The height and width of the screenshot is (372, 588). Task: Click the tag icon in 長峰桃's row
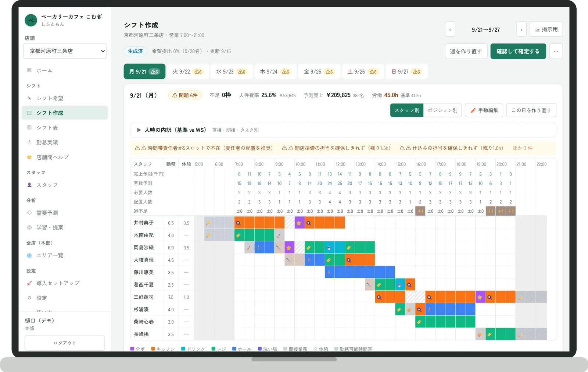point(490,334)
